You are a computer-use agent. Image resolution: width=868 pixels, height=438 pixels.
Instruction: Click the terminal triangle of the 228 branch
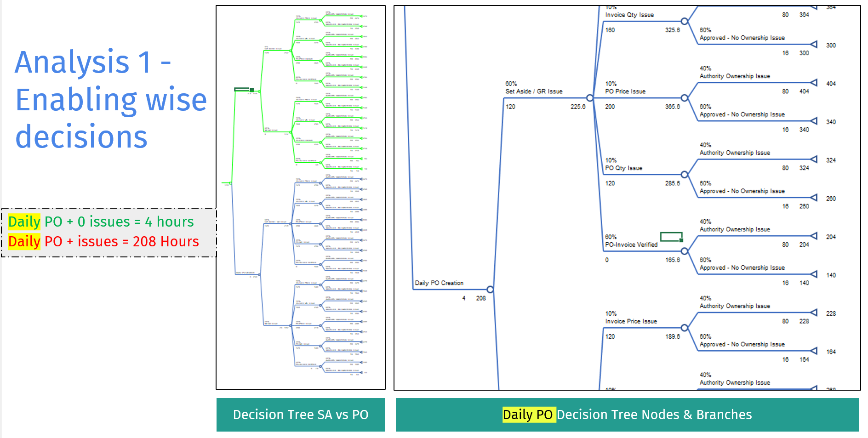(x=814, y=313)
